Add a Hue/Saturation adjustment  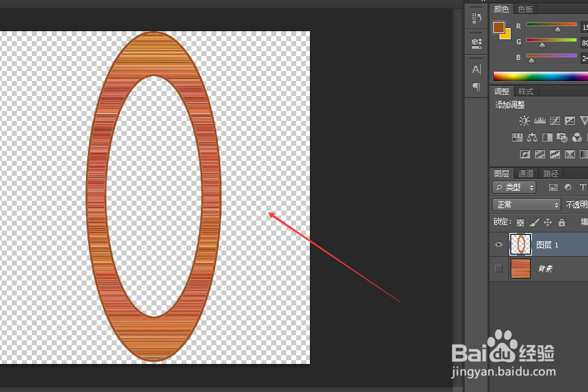click(517, 137)
